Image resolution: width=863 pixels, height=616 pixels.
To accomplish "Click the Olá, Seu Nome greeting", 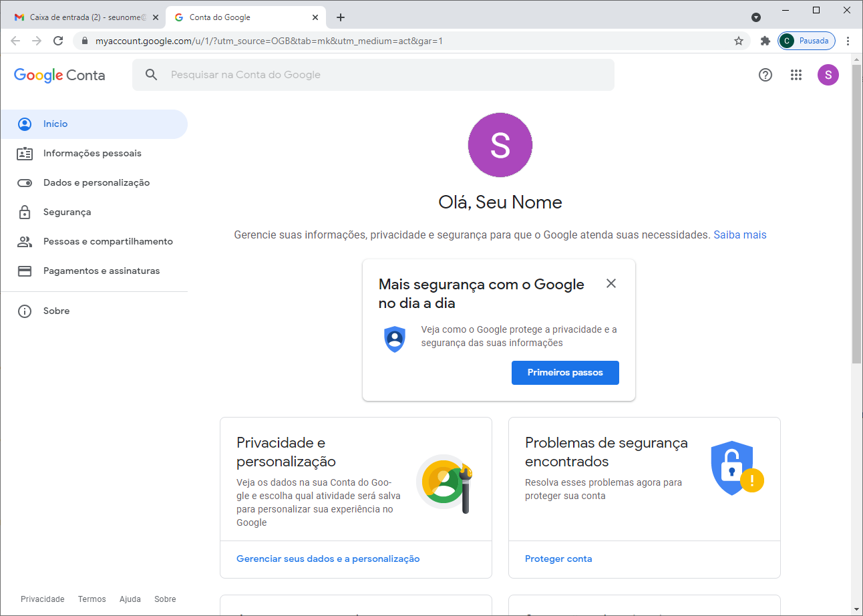I will pyautogui.click(x=500, y=202).
